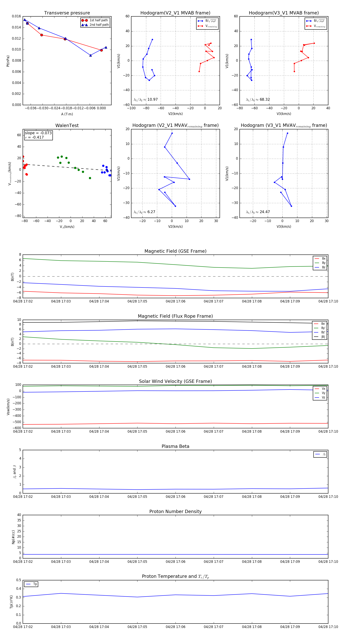Click the 'Transverse pressure' plot title
The width and height of the screenshot is (351, 644).
(67, 13)
